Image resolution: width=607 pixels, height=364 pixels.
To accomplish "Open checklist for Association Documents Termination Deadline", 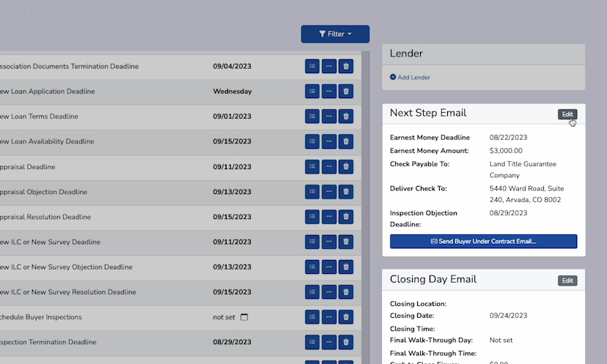I will click(x=312, y=66).
